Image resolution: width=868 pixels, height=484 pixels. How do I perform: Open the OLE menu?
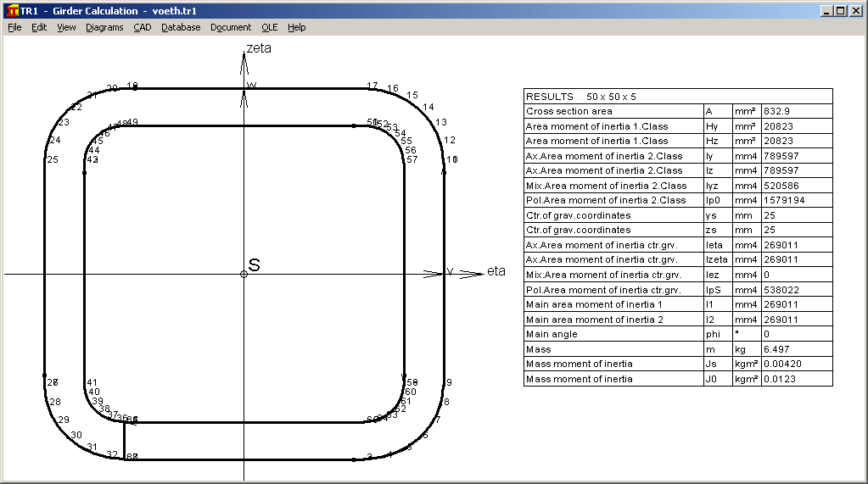coord(269,27)
